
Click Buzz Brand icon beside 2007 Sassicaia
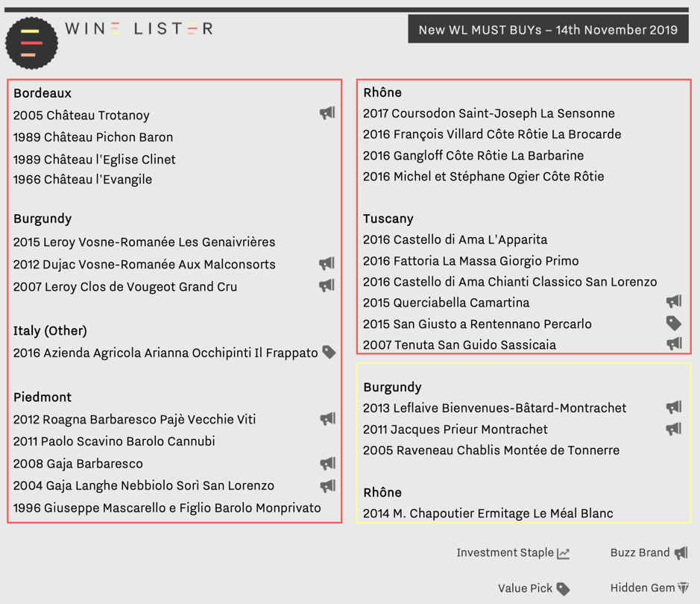(x=674, y=343)
